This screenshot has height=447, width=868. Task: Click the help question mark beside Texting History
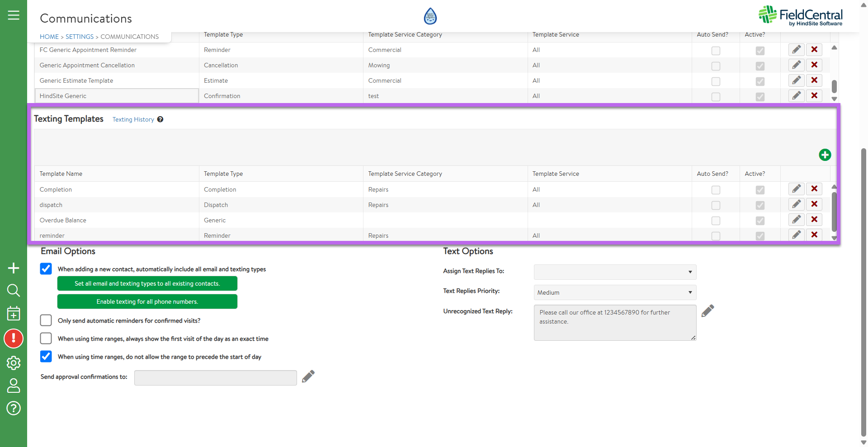coord(160,119)
